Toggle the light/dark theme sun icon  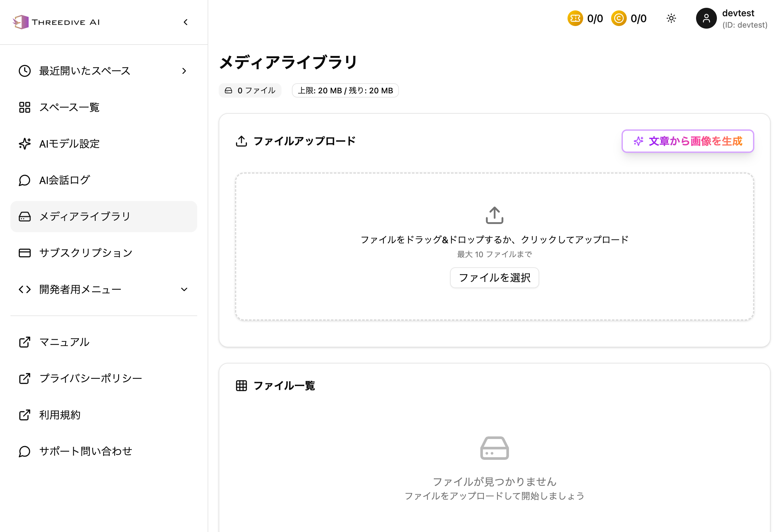click(671, 18)
